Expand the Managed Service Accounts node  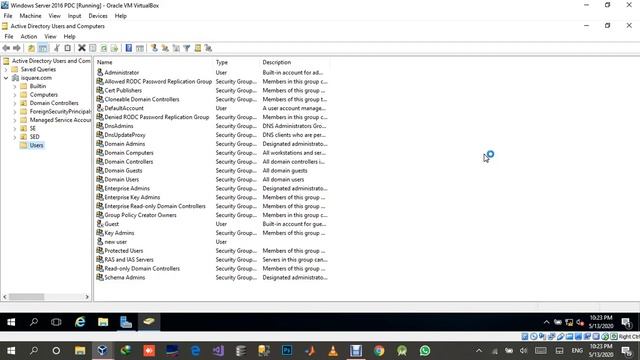[15, 120]
